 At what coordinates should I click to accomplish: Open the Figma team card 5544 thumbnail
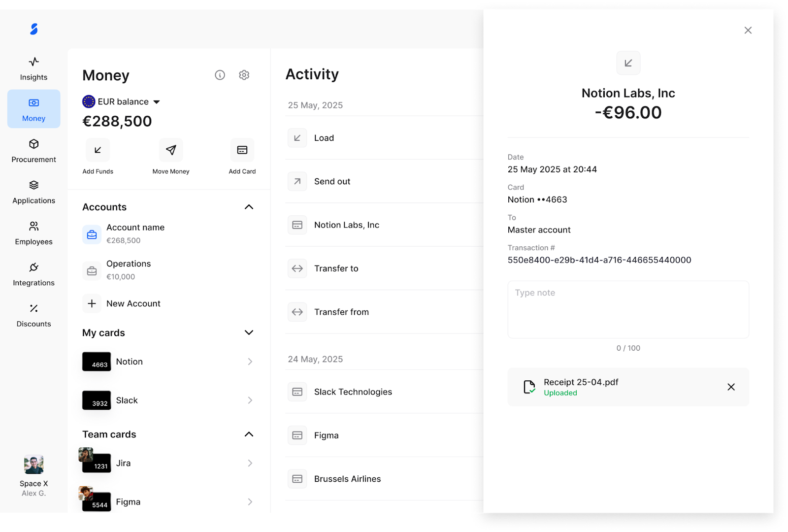[x=97, y=501]
